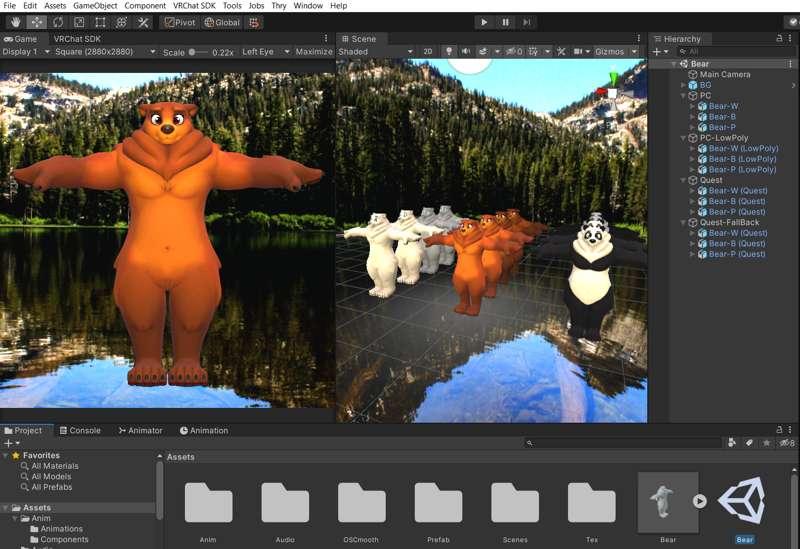Open the Component menu
This screenshot has height=549, width=800.
tap(145, 6)
